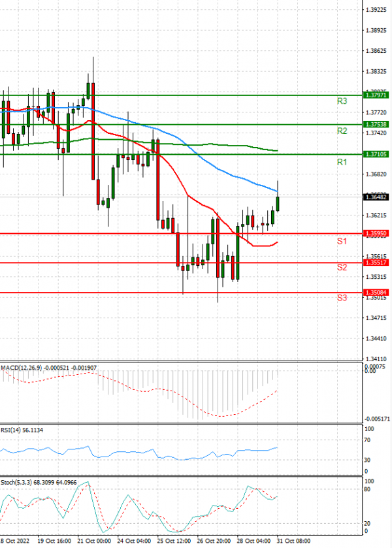Click the R3 resistance label
This screenshot has width=392, height=548.
(342, 101)
